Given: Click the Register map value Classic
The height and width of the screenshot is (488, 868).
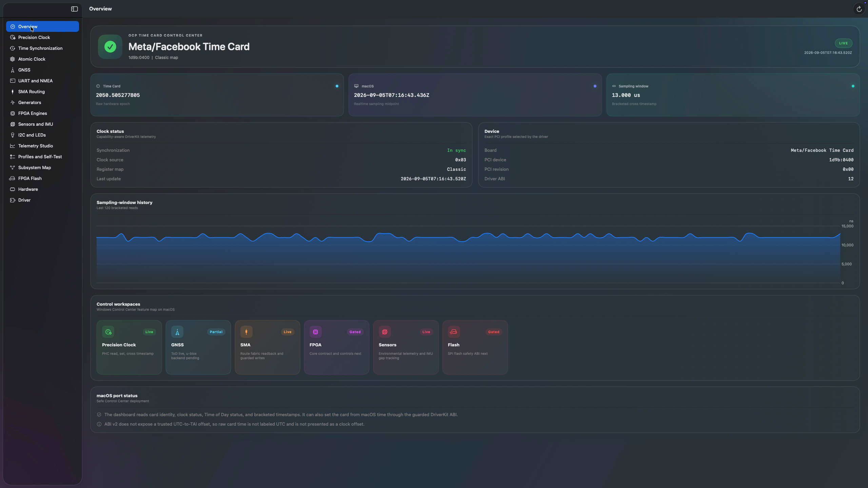Looking at the screenshot, I should [456, 169].
